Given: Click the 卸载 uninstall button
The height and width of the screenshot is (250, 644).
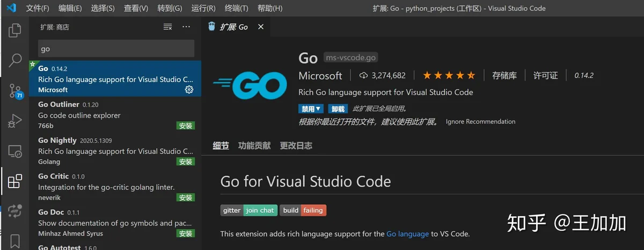Looking at the screenshot, I should click(338, 109).
